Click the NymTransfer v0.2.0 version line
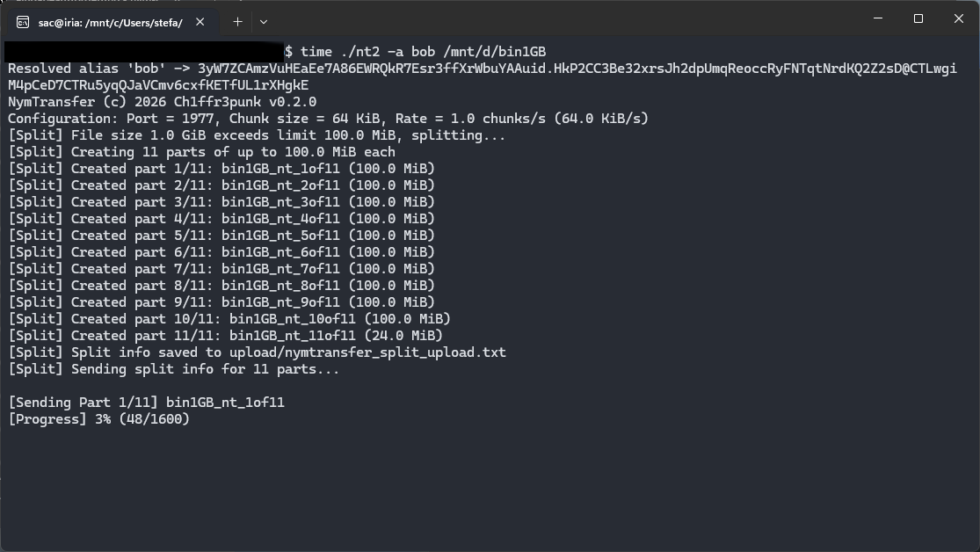Screen dimensions: 980x552 [163, 101]
